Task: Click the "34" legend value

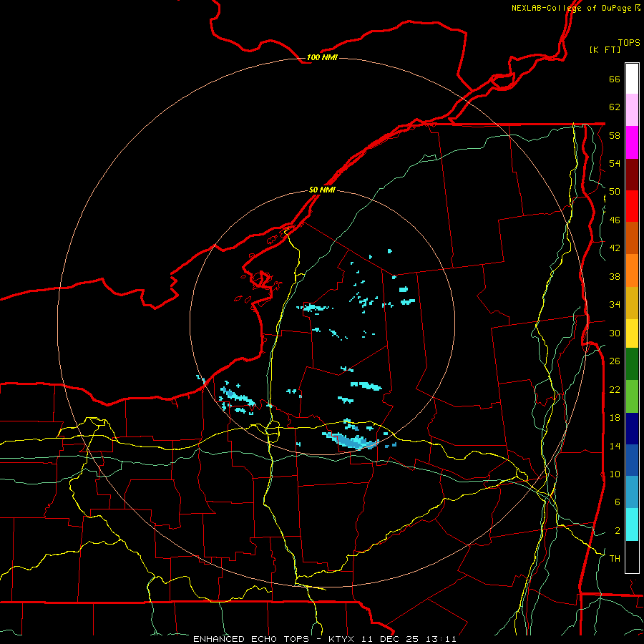Action: click(615, 305)
